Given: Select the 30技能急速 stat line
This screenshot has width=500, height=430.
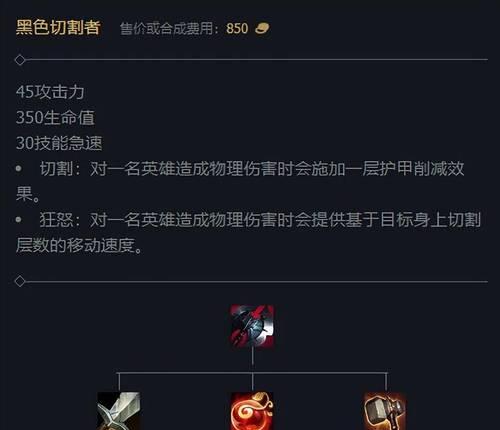Looking at the screenshot, I should (x=59, y=143).
